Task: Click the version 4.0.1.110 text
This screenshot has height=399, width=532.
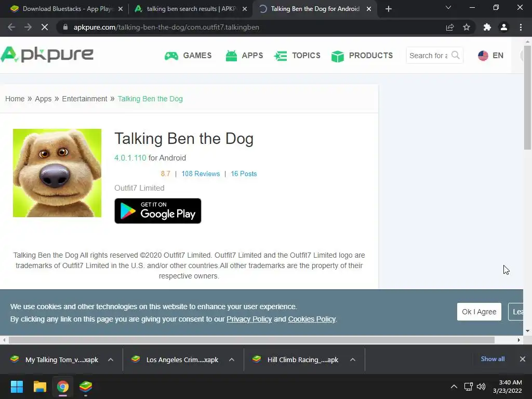Action: click(130, 158)
